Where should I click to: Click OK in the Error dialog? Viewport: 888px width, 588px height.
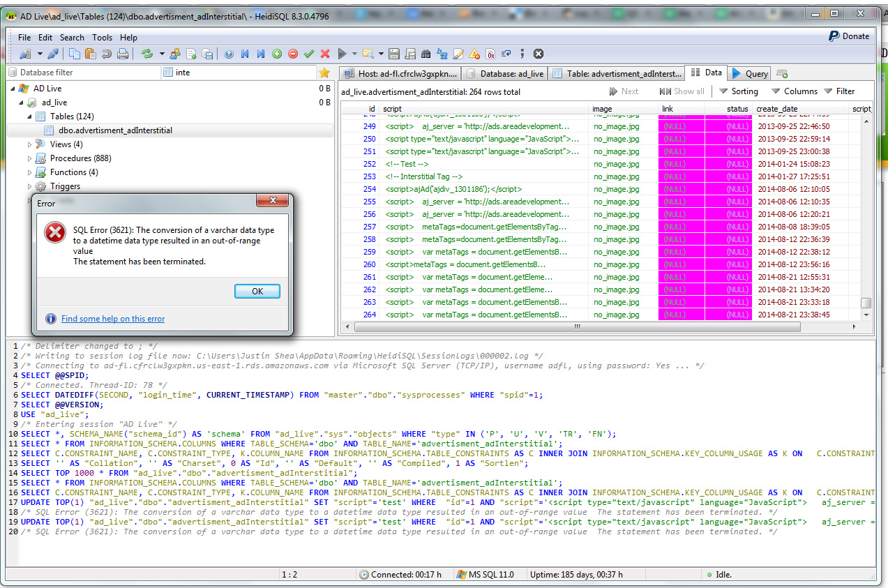[x=257, y=291]
